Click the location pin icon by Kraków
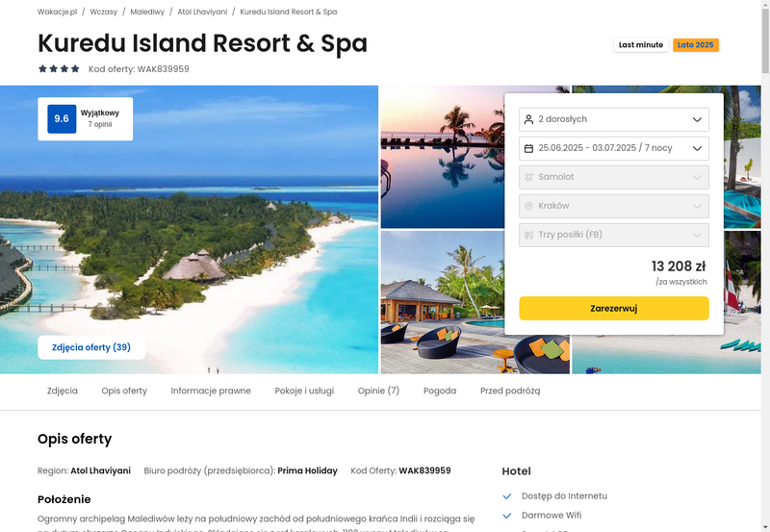The height and width of the screenshot is (532, 770). coord(528,206)
